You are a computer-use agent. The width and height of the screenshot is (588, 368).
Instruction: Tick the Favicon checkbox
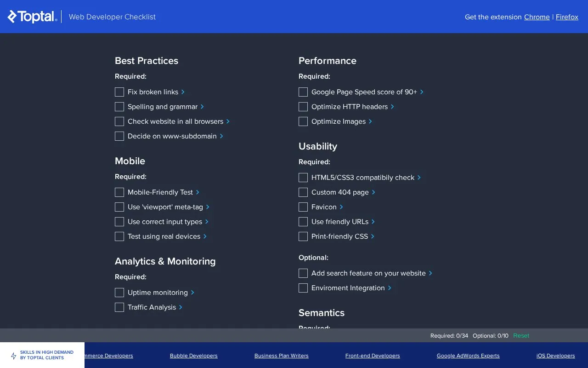303,207
